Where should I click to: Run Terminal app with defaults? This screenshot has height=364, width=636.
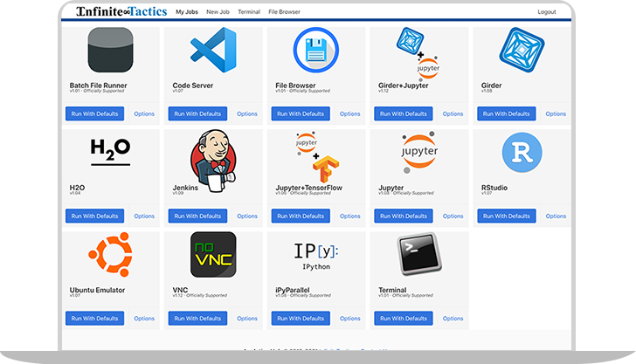[404, 319]
